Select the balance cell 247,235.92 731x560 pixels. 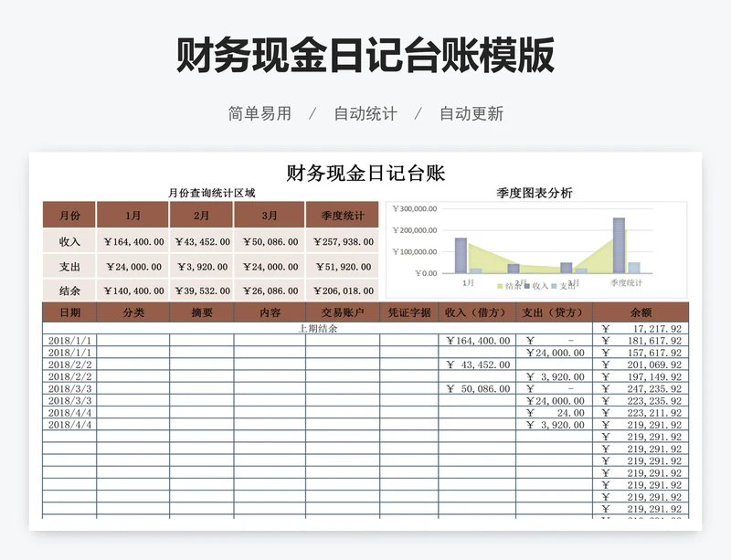(x=641, y=389)
